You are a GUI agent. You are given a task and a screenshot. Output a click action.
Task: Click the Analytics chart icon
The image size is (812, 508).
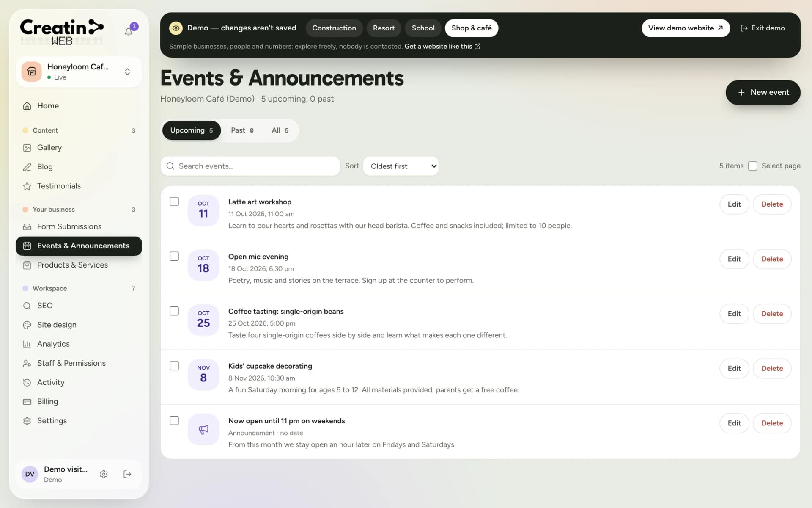27,344
